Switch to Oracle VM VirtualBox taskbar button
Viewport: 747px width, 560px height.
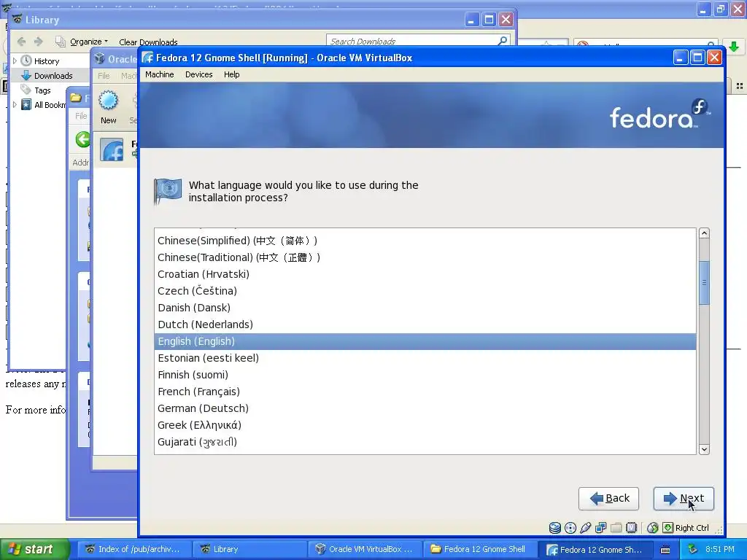point(365,549)
